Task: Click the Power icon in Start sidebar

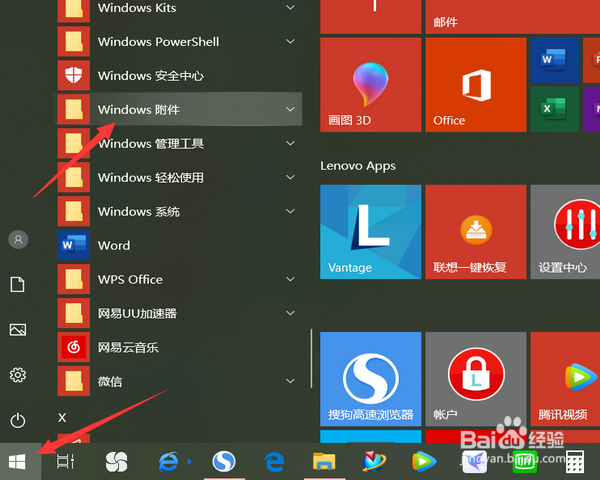Action: click(18, 420)
